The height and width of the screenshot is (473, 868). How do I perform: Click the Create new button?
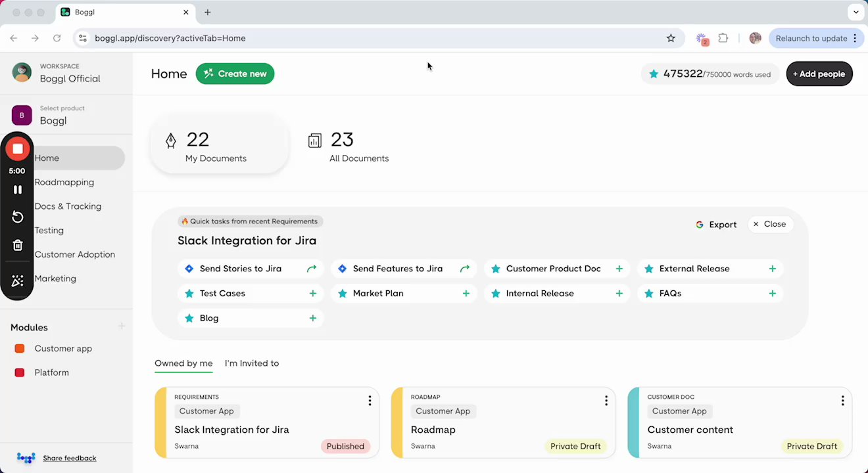235,74
